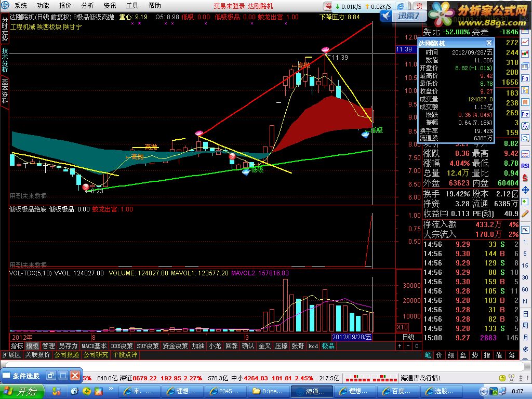Select the 30-minute period
The width and height of the screenshot is (532, 399).
525,277
